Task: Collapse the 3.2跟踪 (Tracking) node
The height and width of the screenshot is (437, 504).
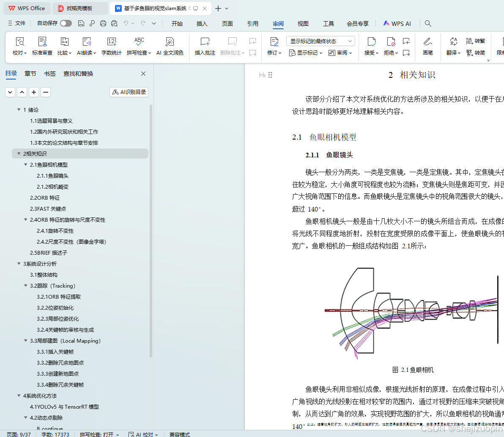Action: click(26, 286)
